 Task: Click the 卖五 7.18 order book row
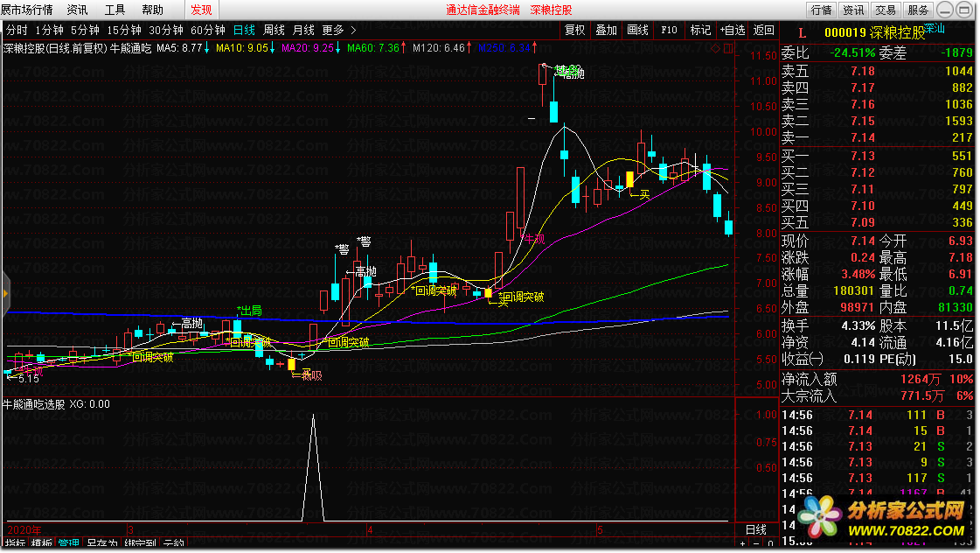click(x=878, y=72)
